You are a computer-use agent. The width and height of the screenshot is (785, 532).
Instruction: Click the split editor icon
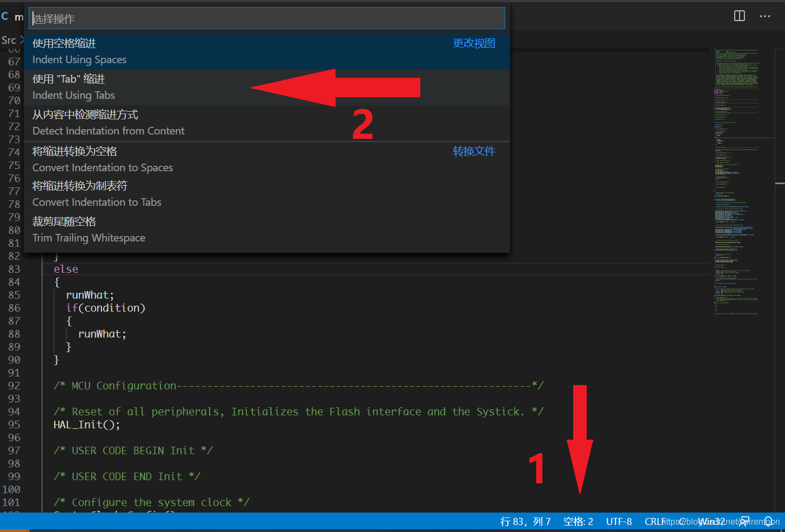(x=740, y=16)
